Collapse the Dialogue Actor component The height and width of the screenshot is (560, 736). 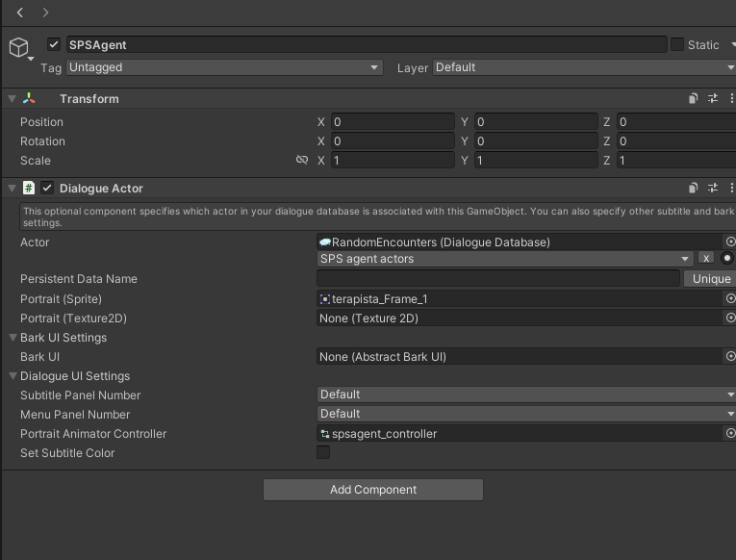[13, 189]
